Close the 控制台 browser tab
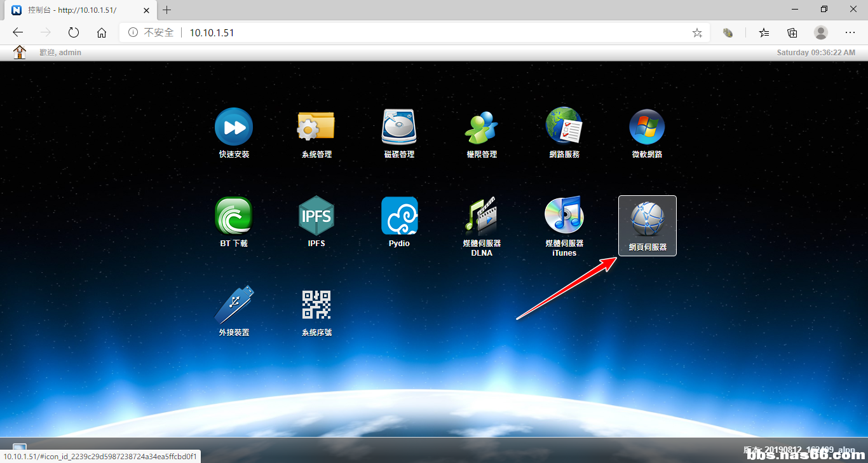This screenshot has width=868, height=463. point(146,10)
